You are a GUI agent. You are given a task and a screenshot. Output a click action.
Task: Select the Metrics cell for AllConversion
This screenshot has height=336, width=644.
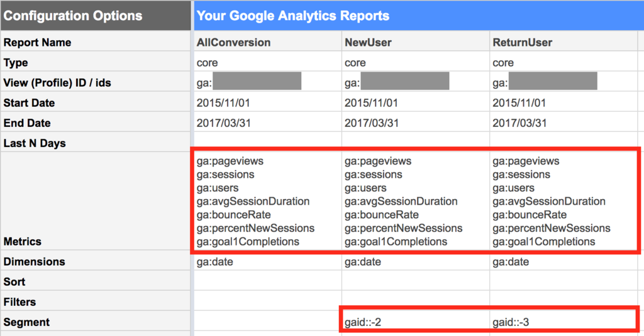pyautogui.click(x=267, y=201)
